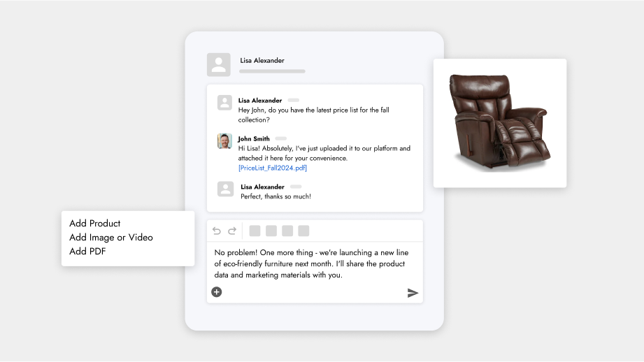The image size is (644, 362).
Task: Click avatar beside the "Hey John" message
Action: (224, 103)
